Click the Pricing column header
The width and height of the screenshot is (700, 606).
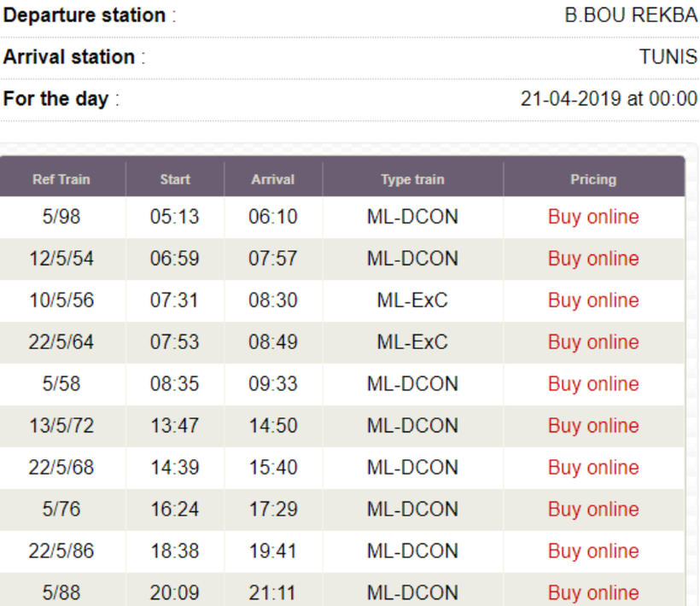click(x=593, y=179)
